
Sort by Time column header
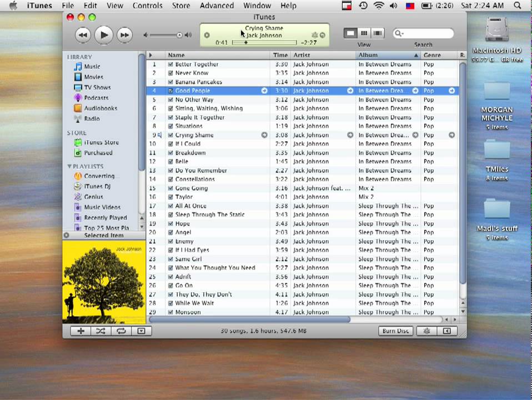280,55
